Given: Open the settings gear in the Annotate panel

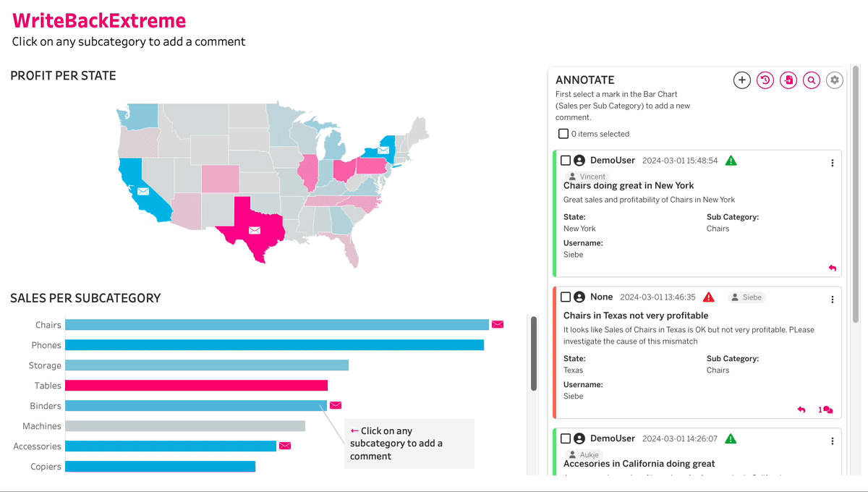Looking at the screenshot, I should [x=835, y=80].
